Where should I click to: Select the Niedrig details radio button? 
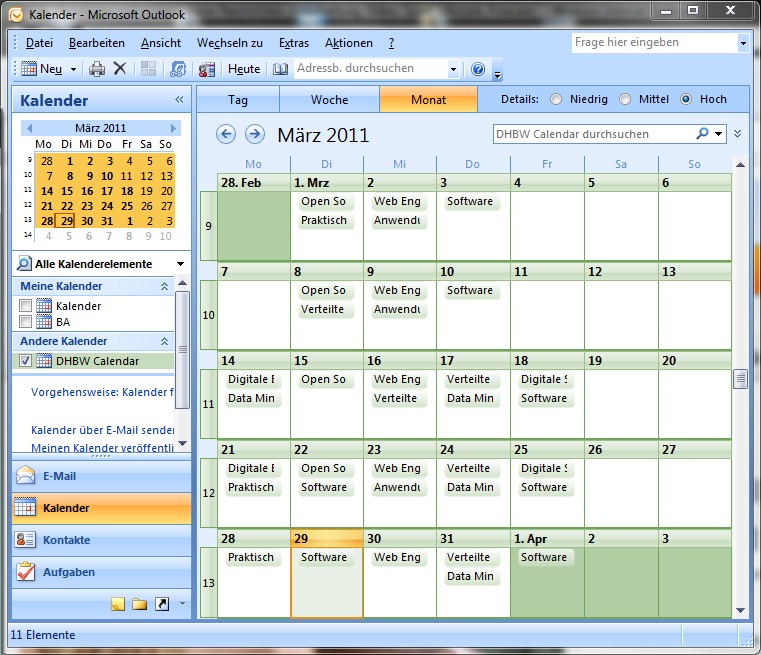(x=556, y=99)
